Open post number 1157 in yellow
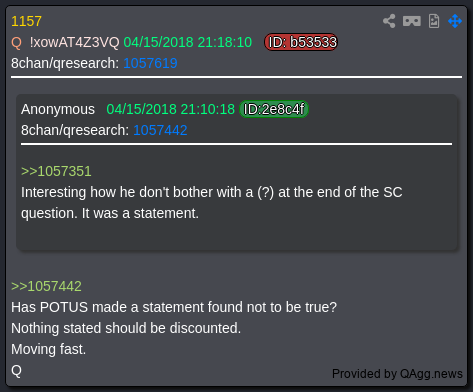The width and height of the screenshot is (473, 392). point(26,21)
